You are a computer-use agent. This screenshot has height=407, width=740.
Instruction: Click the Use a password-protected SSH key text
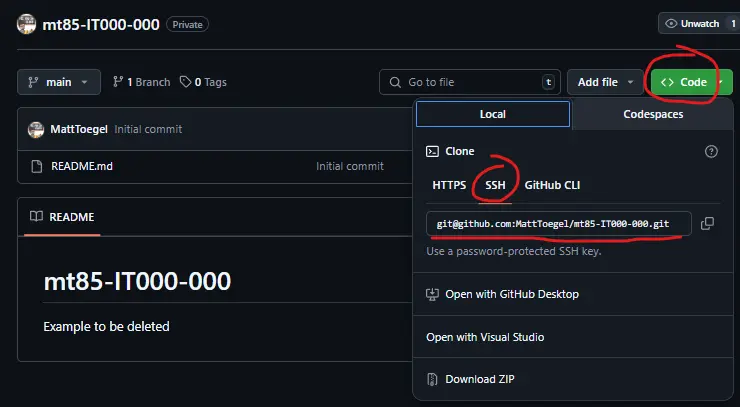pos(514,251)
